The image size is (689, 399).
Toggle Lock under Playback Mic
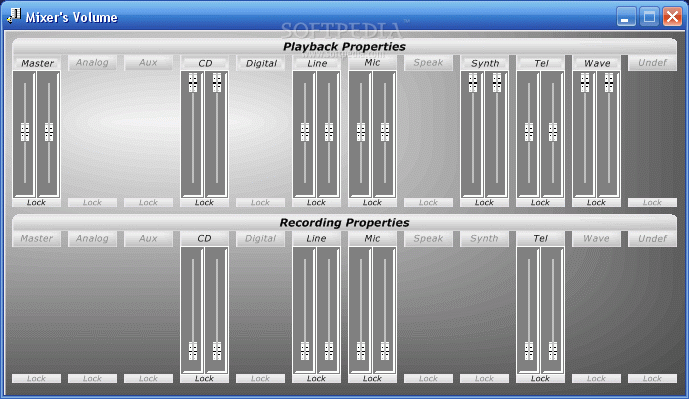pyautogui.click(x=372, y=203)
